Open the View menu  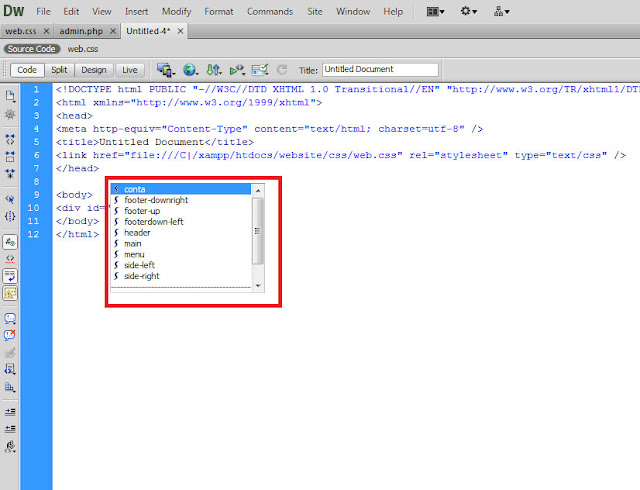[102, 11]
